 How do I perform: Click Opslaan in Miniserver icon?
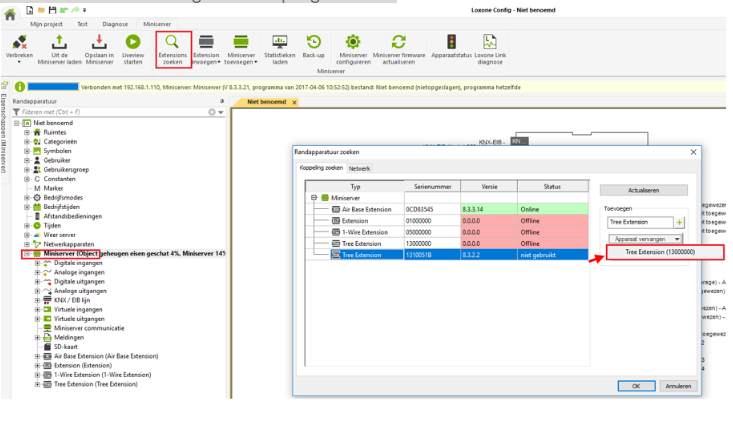[99, 42]
